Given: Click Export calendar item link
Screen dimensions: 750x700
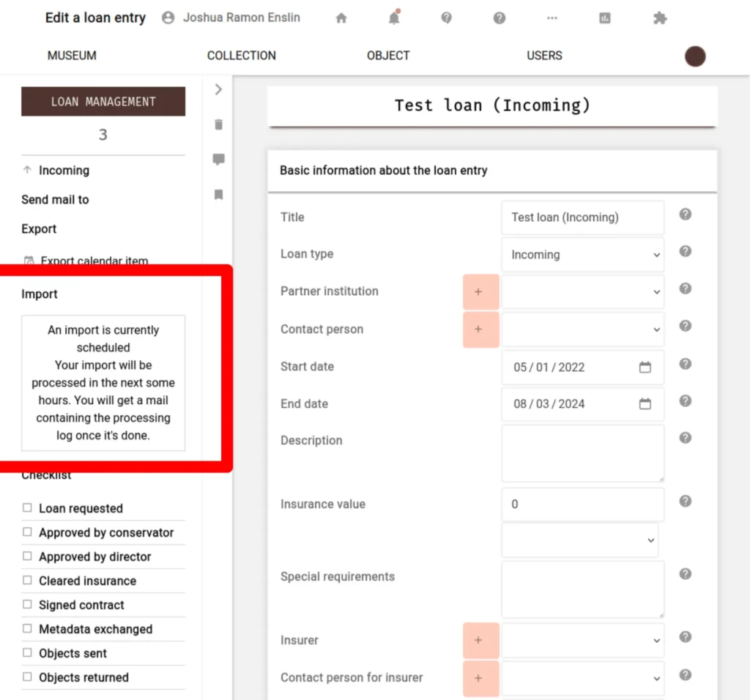Looking at the screenshot, I should coord(94,261).
